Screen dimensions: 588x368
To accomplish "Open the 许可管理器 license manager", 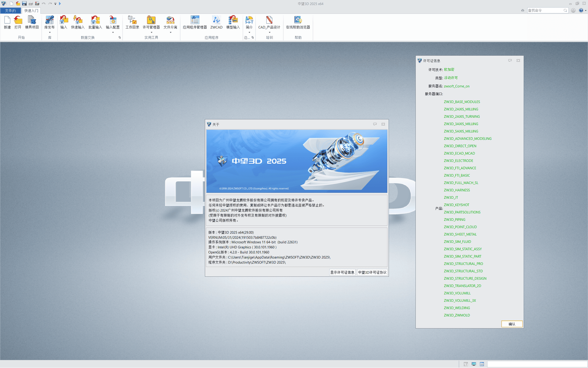I will coord(151,20).
